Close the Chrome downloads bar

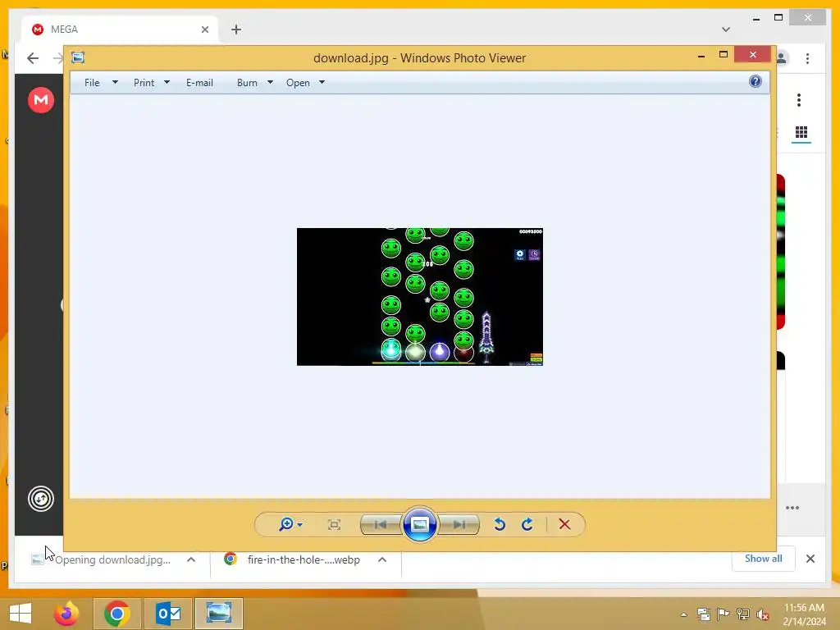(810, 559)
